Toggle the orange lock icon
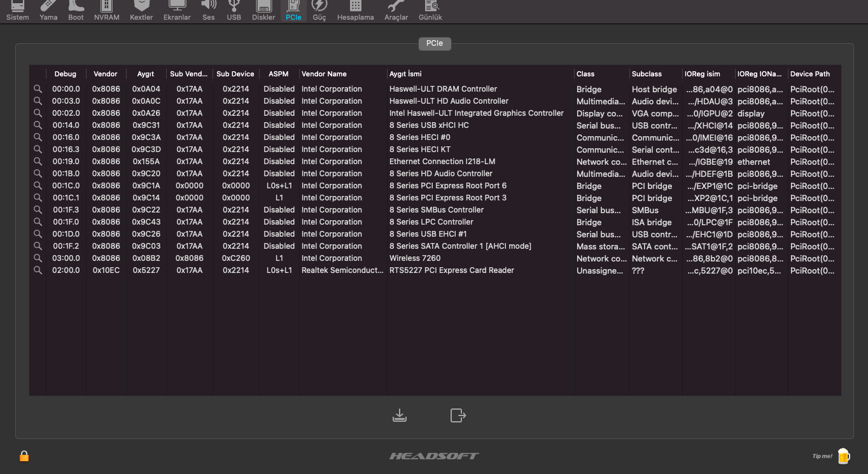 24,456
